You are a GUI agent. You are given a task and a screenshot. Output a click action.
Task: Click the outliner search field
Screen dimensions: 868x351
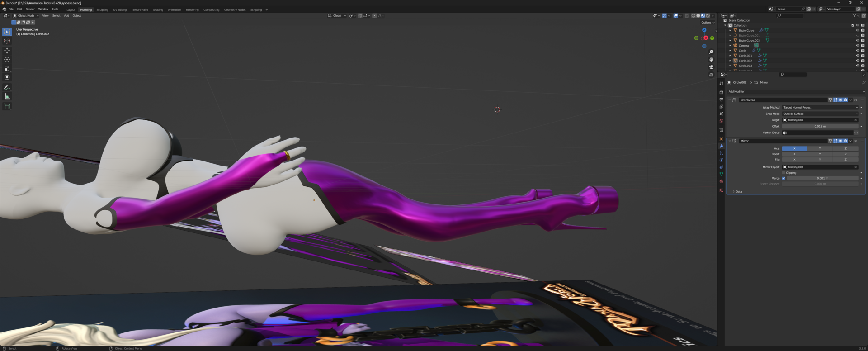click(790, 15)
